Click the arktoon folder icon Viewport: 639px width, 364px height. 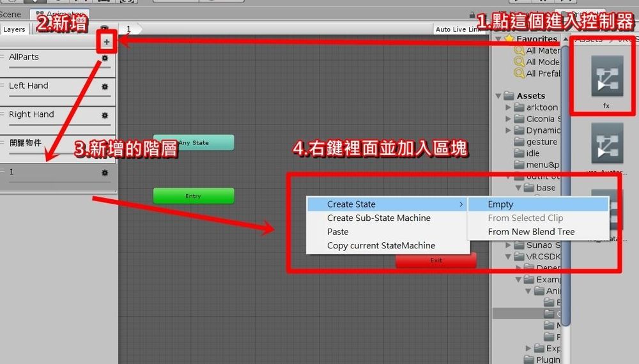tap(519, 107)
